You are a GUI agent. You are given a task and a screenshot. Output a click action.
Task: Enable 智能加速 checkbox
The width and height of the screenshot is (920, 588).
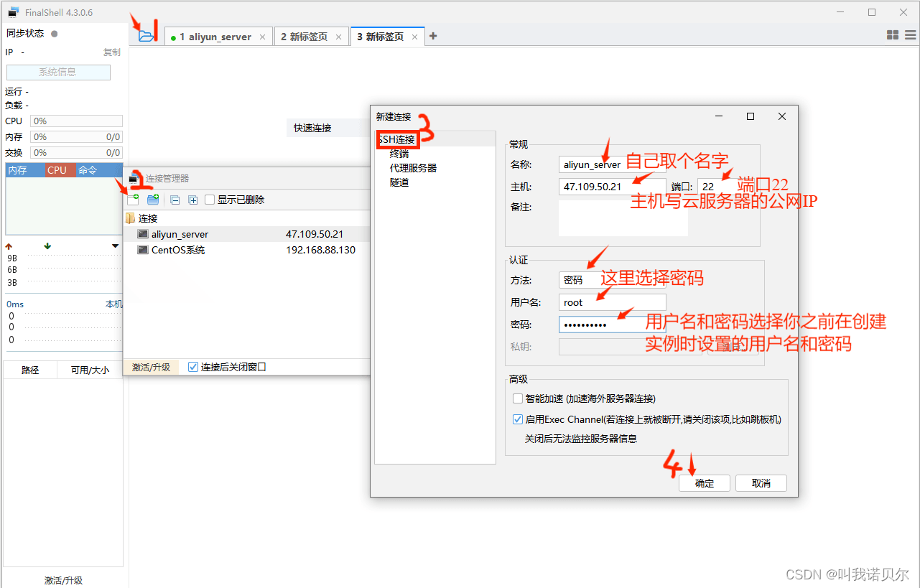coord(518,398)
